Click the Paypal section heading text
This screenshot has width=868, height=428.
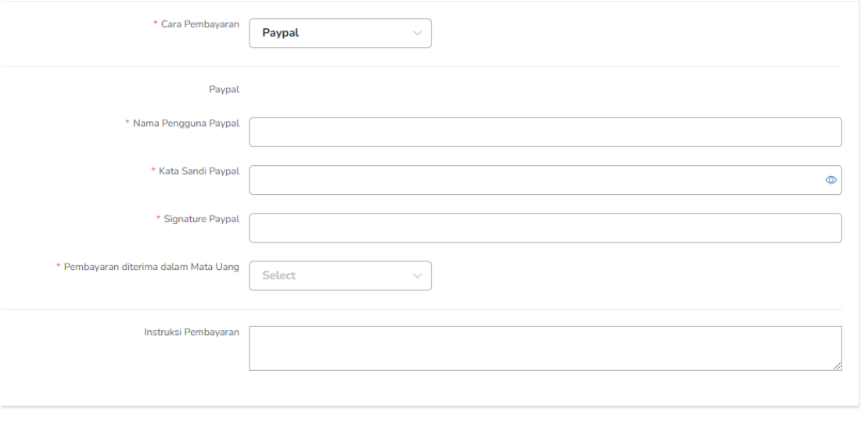click(224, 90)
